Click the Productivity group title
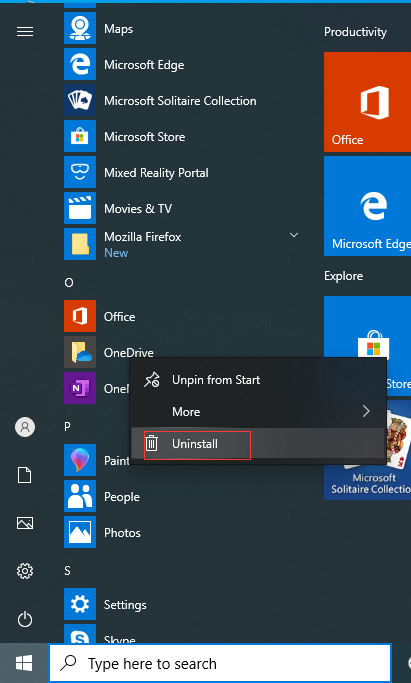411x683 pixels. click(x=355, y=32)
